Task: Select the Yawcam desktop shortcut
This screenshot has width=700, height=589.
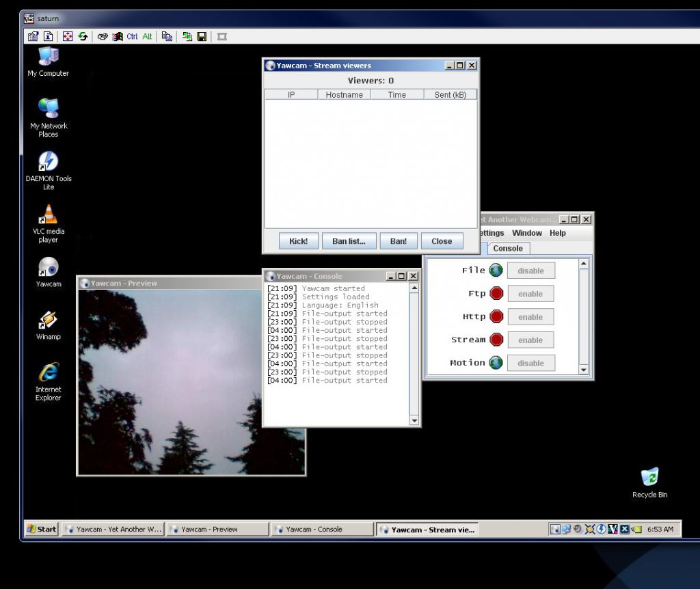Action: [49, 272]
